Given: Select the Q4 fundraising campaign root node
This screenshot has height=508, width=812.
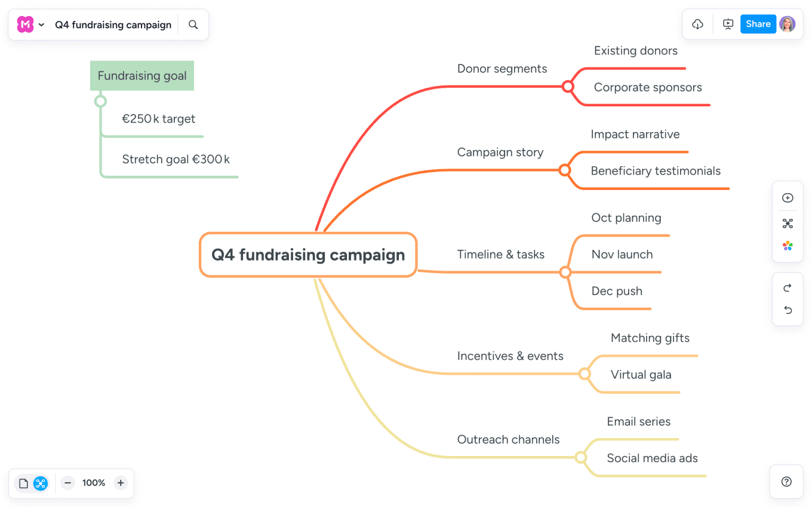Looking at the screenshot, I should click(308, 255).
